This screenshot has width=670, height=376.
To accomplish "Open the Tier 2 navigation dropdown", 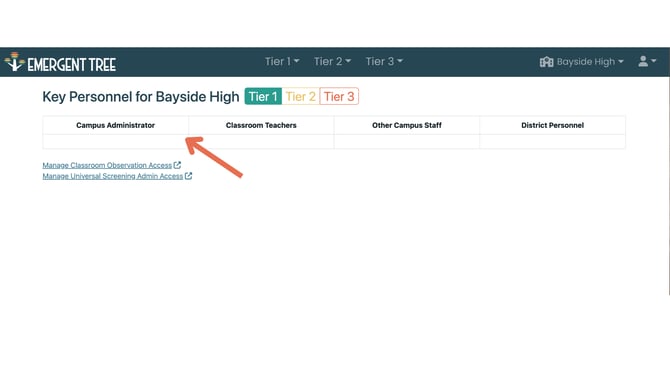I will (x=332, y=62).
